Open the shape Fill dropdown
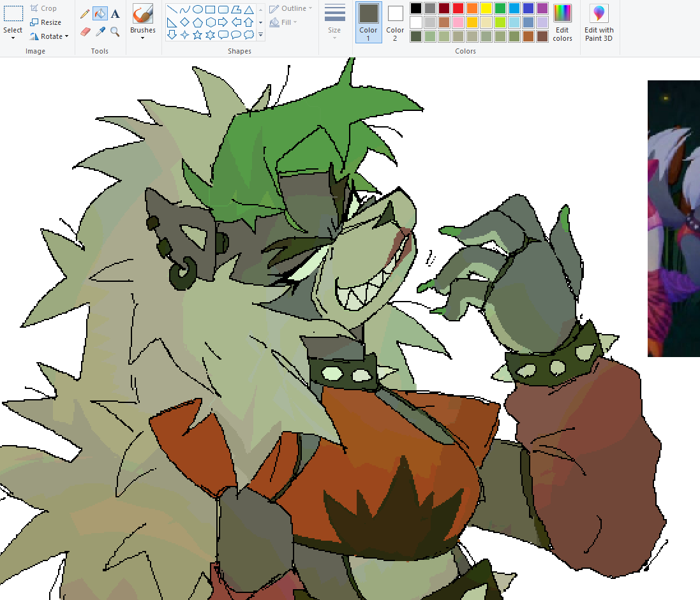The height and width of the screenshot is (600, 700). (x=283, y=22)
